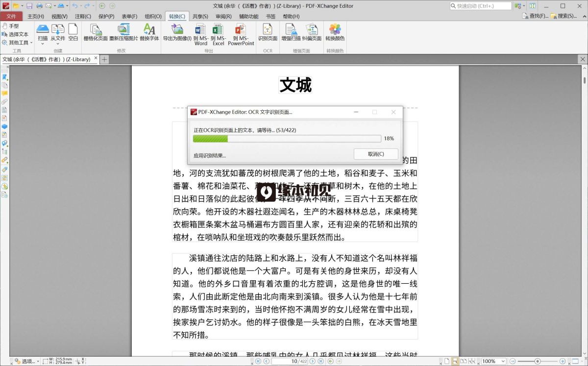
Task: Open the UI options dropdown beside Quick Launch
Action: 519,6
